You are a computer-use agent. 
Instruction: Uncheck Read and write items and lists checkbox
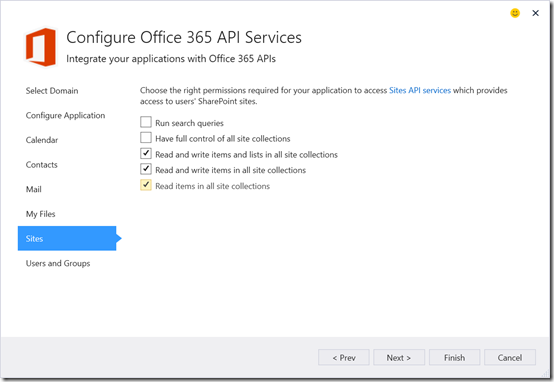point(146,153)
